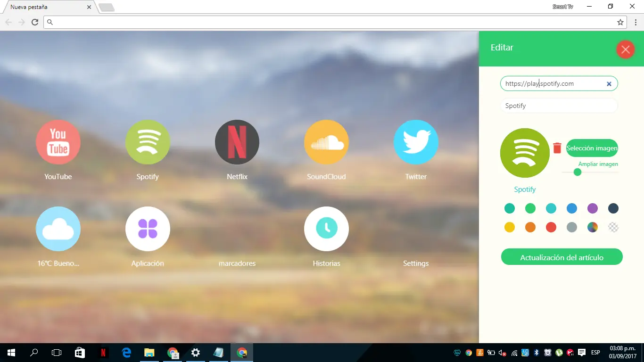Select the yellow color swatch

pyautogui.click(x=509, y=228)
